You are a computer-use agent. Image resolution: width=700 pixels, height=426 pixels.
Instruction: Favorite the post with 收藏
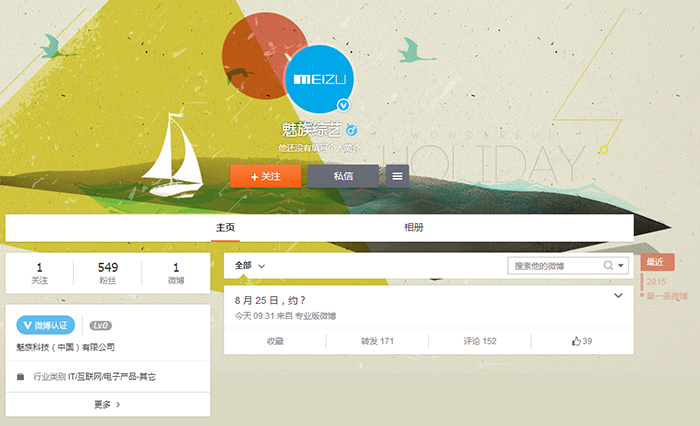tap(275, 341)
